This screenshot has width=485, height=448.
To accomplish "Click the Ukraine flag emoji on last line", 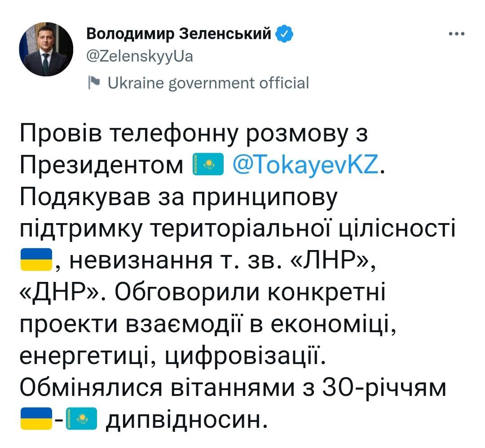I will click(x=37, y=418).
